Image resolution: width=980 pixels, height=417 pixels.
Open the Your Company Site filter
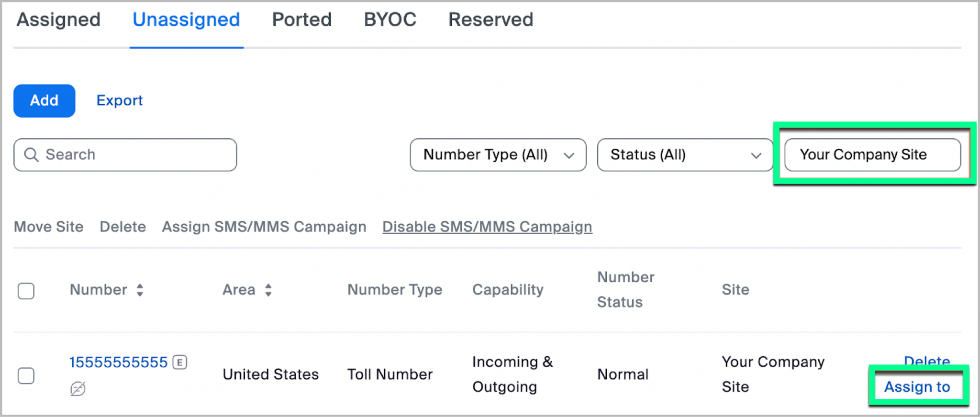[872, 155]
